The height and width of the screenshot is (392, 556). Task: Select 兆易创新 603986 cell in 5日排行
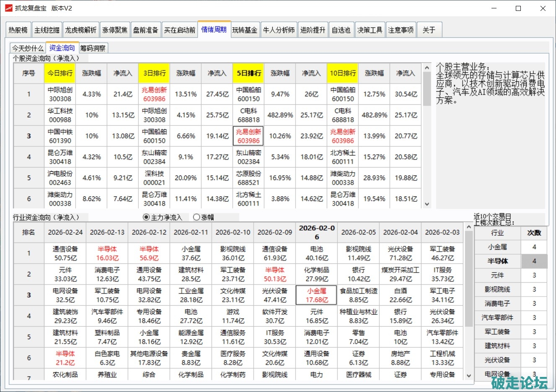pos(248,136)
